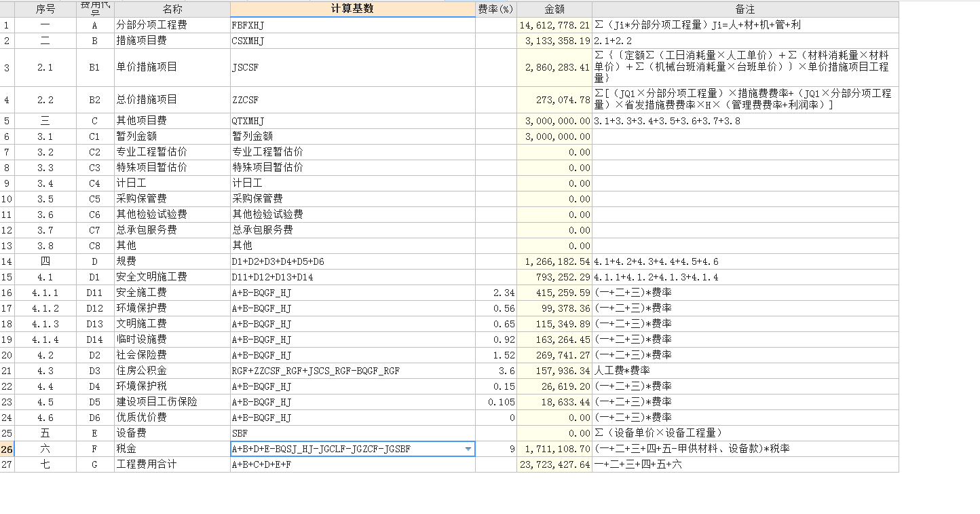The image size is (980, 514).
Task: Click the A+B-BQGF_HJ base in 社会保险费 row
Action: 353,355
